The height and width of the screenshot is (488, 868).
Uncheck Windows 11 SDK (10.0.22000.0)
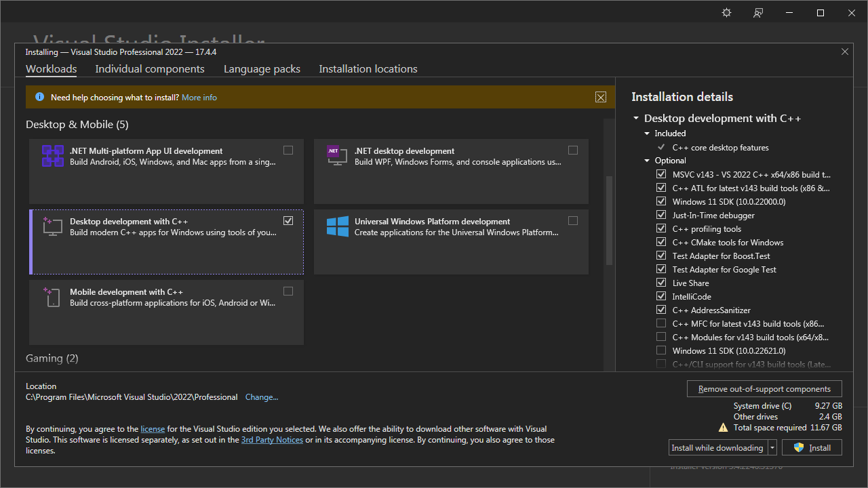coord(661,201)
